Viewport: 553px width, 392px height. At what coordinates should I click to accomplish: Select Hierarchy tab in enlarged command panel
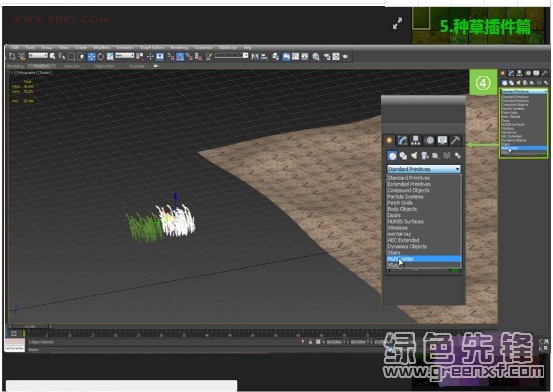[x=416, y=140]
